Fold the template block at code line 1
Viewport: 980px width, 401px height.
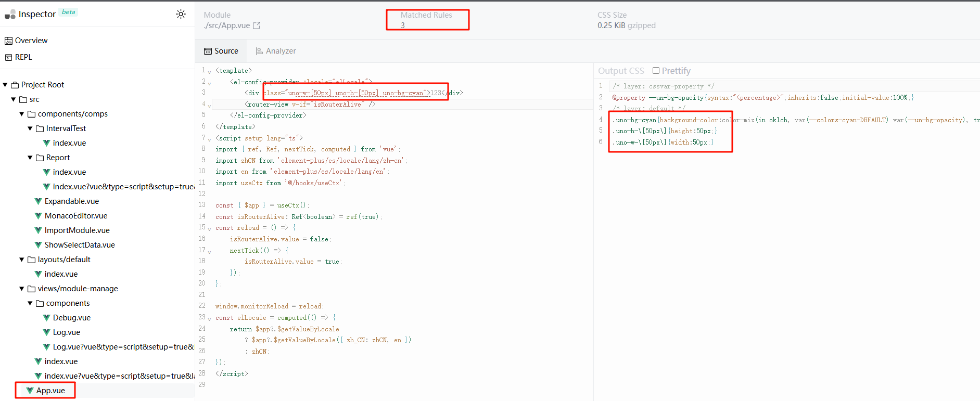point(209,72)
